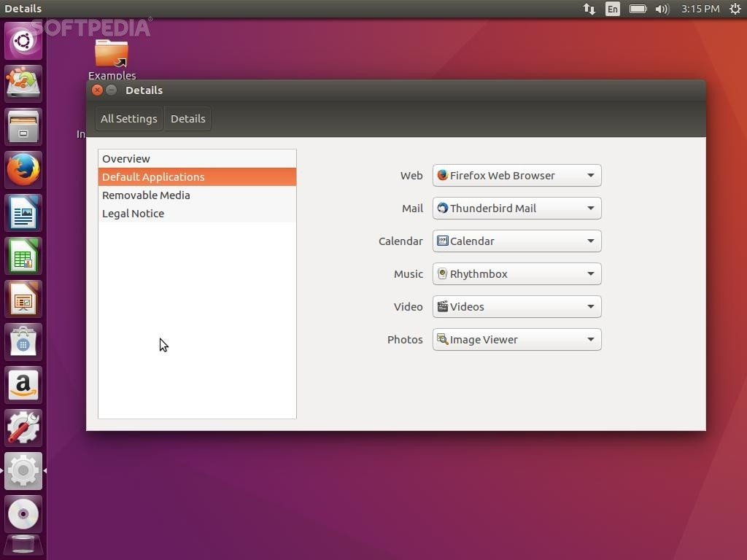The width and height of the screenshot is (747, 560).
Task: Open Ubuntu Software store icon
Action: (23, 342)
